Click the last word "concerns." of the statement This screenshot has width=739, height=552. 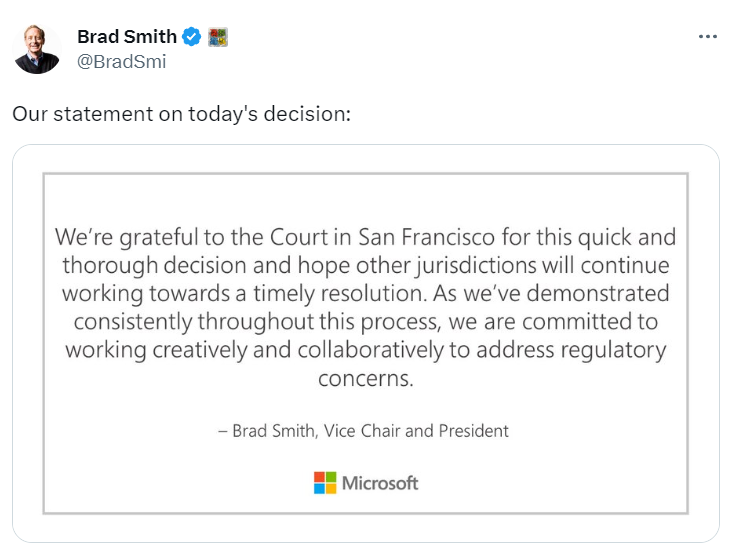point(365,379)
